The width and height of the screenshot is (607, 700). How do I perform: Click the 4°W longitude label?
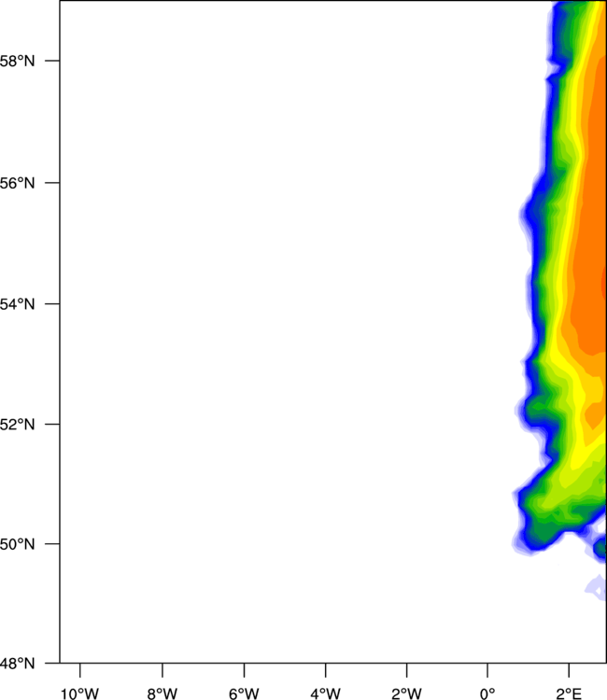[x=326, y=693]
